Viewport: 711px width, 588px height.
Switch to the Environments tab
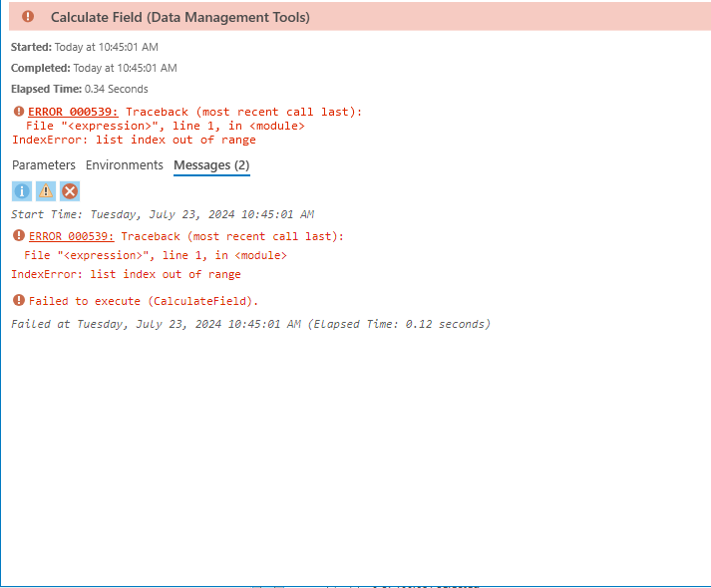tap(125, 164)
